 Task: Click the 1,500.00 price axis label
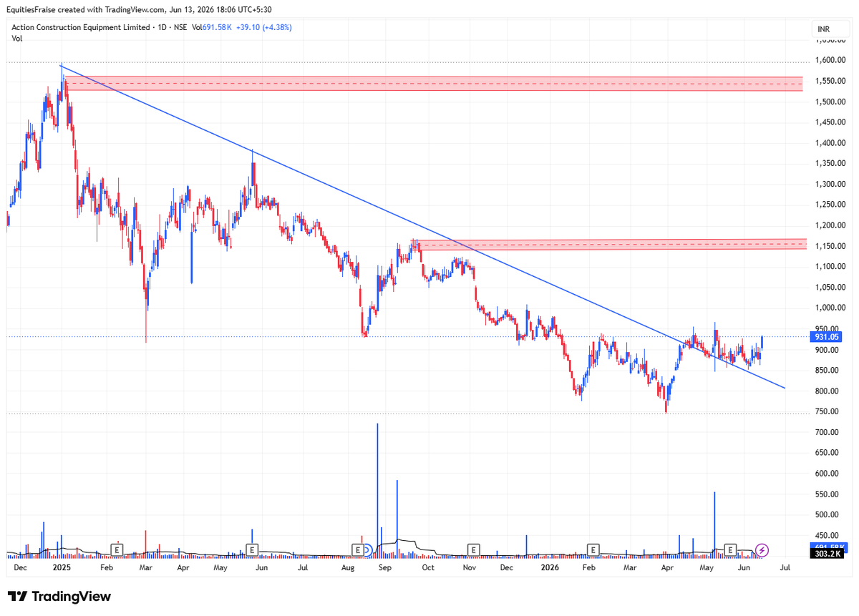(x=830, y=102)
